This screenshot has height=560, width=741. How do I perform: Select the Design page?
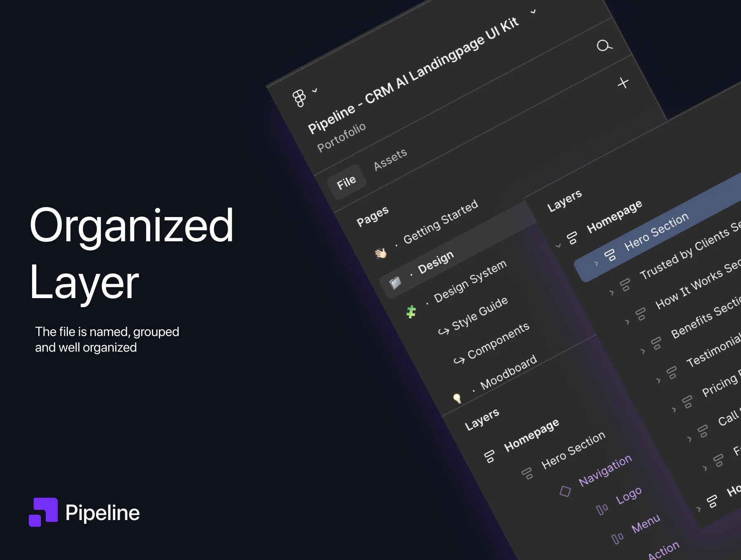pyautogui.click(x=436, y=262)
